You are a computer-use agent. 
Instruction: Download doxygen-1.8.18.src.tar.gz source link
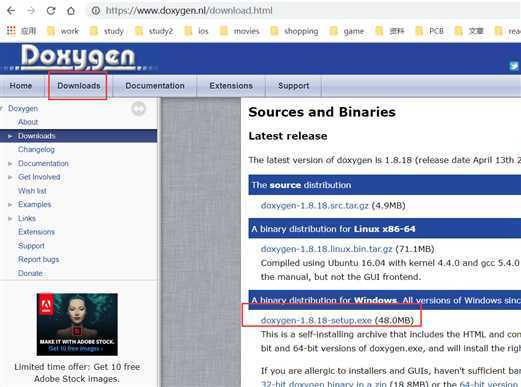pyautogui.click(x=315, y=206)
